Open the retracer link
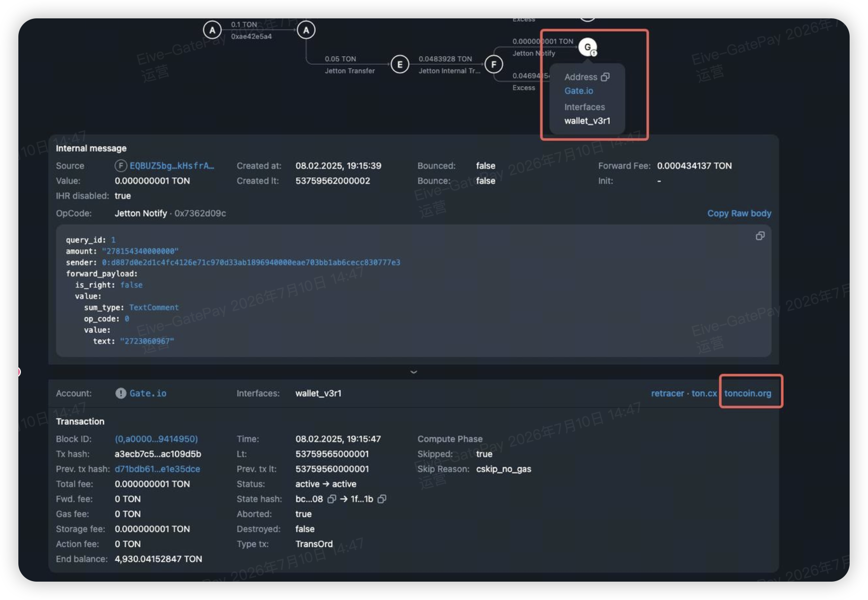 pos(667,393)
